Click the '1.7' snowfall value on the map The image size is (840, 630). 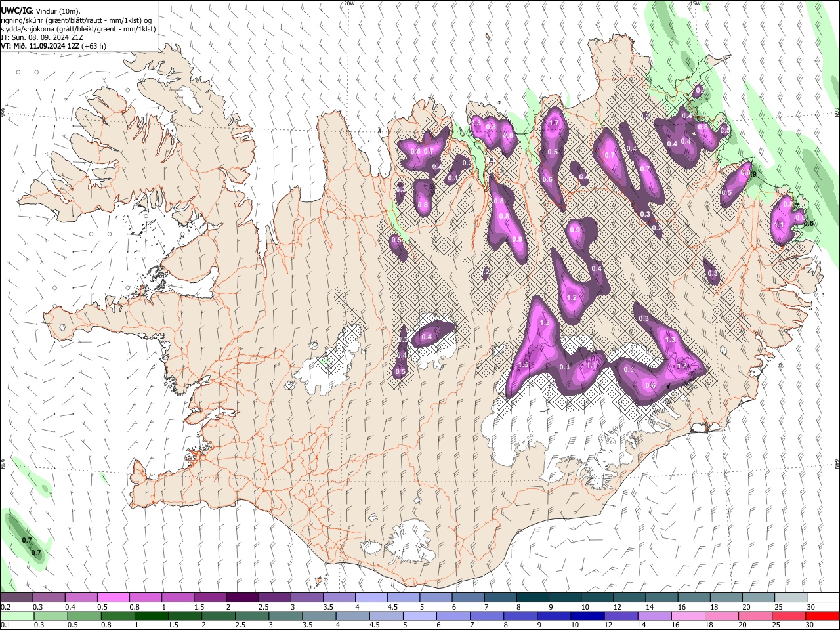coord(553,123)
